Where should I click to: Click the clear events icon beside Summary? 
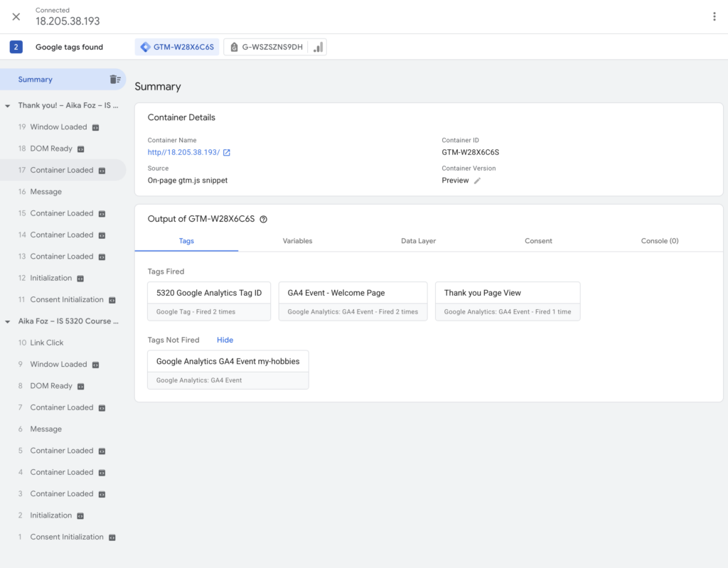pos(115,80)
